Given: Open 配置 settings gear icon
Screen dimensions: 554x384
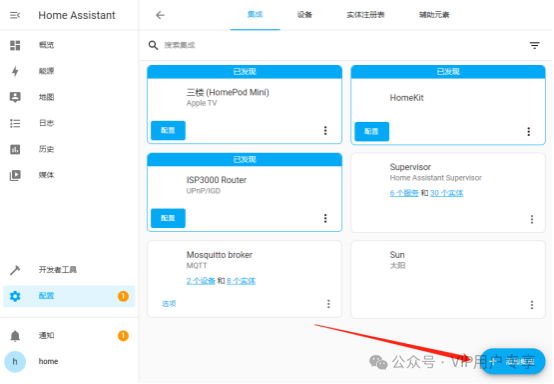Looking at the screenshot, I should click(x=15, y=296).
